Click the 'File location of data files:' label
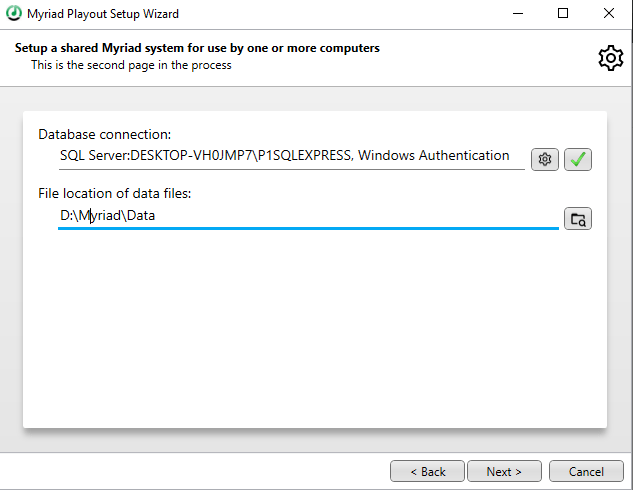 [x=115, y=194]
